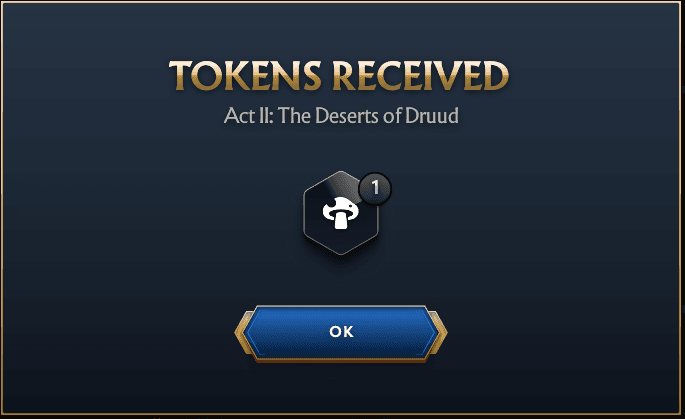685x419 pixels.
Task: Tap the mushroom cap on the token
Action: tap(341, 206)
